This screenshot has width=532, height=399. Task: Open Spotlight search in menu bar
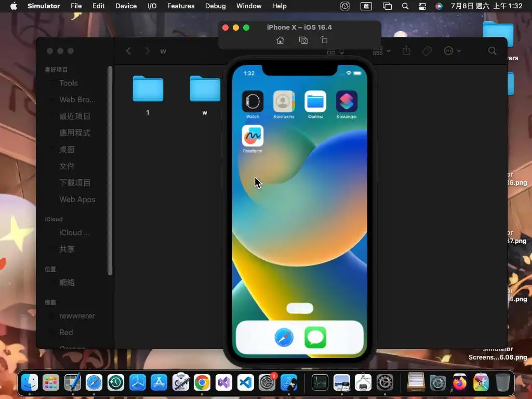click(x=405, y=6)
